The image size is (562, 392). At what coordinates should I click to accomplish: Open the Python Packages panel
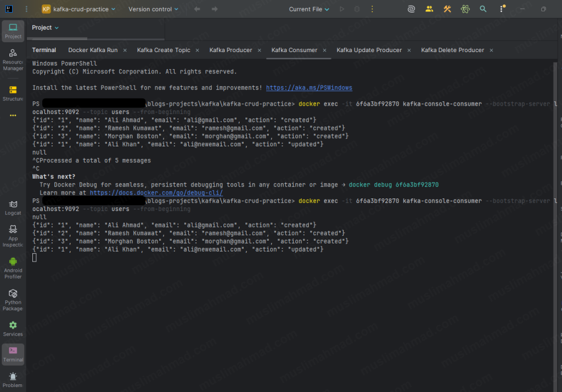(x=13, y=300)
